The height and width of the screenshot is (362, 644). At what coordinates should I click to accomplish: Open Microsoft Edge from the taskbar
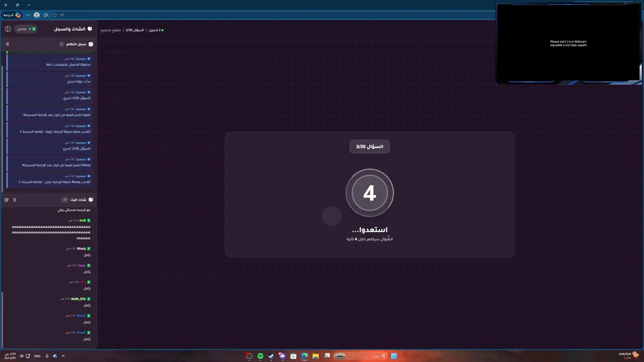click(304, 356)
